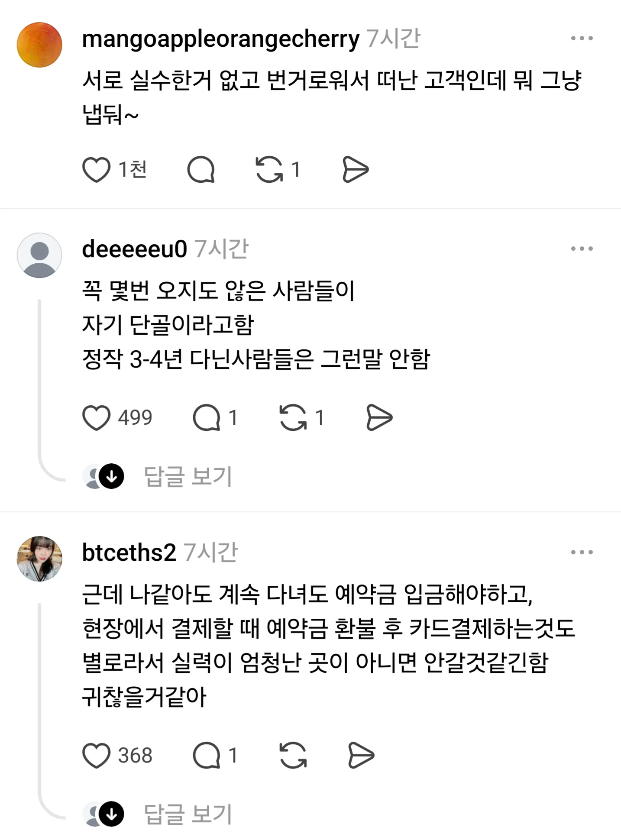The image size is (621, 840).
Task: Like btceths2's comment showing 368 likes
Action: 96,756
